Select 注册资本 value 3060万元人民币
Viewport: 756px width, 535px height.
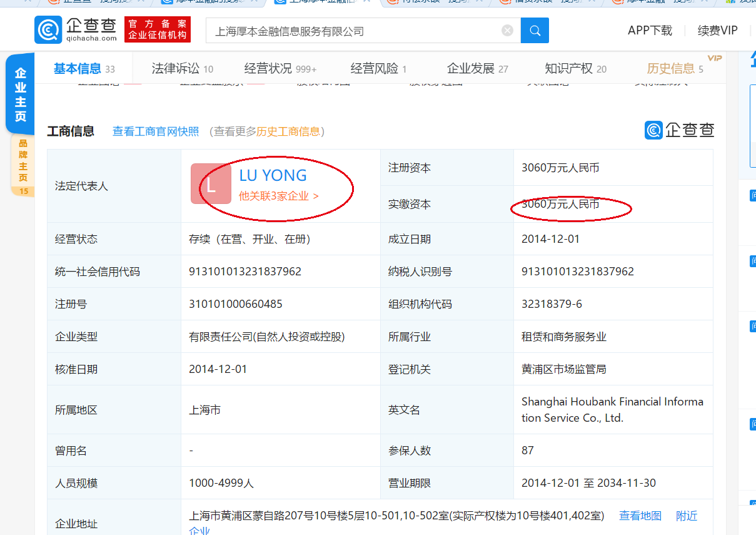coord(560,168)
